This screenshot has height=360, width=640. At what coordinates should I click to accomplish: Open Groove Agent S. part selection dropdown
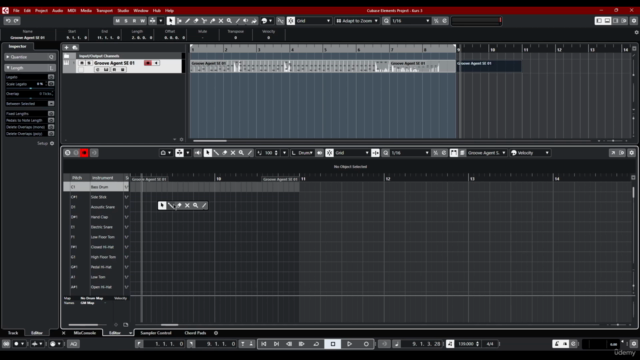pos(486,153)
